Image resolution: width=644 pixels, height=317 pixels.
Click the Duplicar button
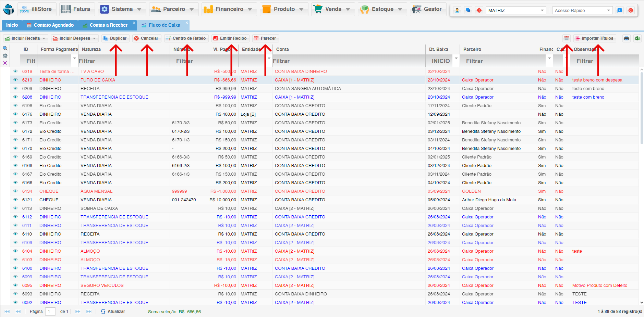pos(115,38)
